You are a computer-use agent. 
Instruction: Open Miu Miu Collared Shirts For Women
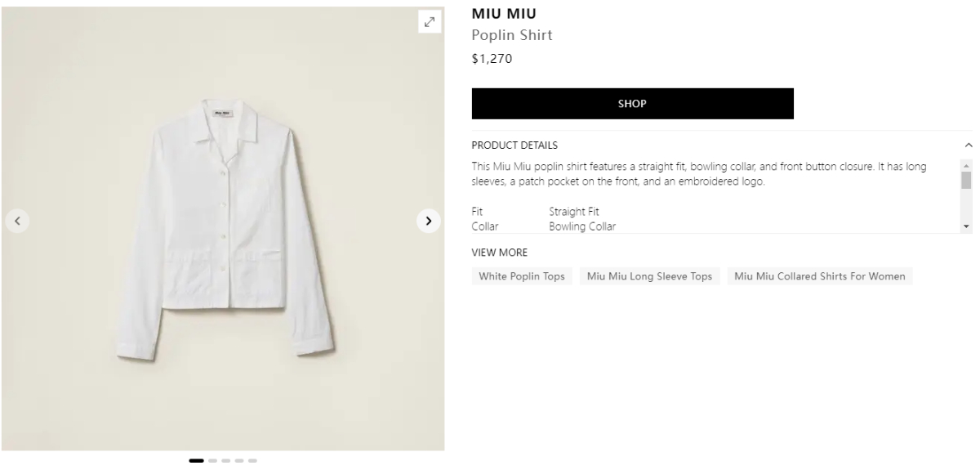click(x=819, y=276)
